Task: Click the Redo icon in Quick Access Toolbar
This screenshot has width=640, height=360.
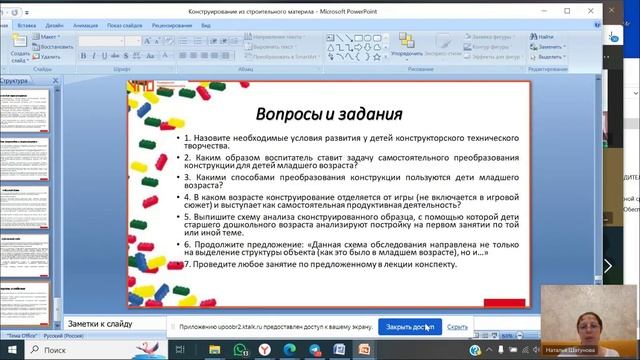Action: point(14,12)
